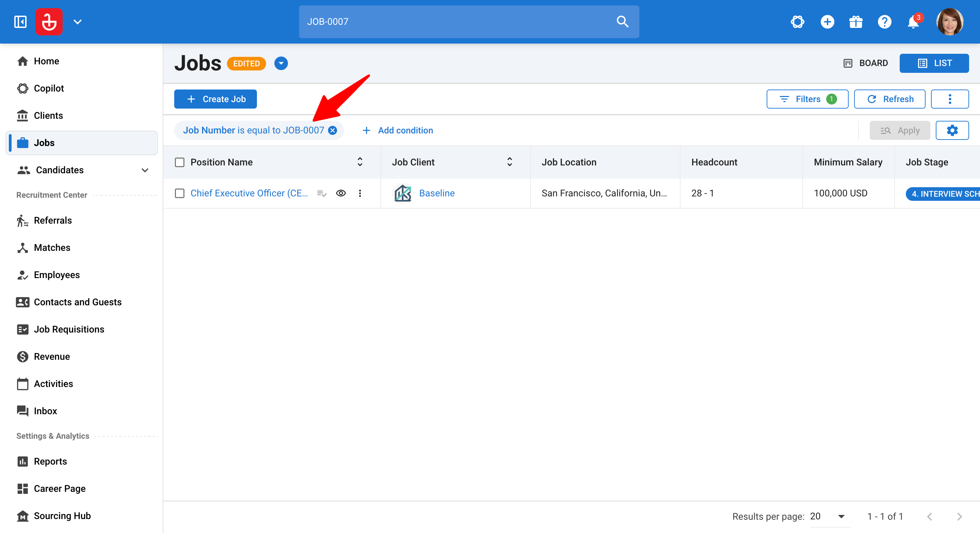Click Add condition

pyautogui.click(x=397, y=130)
